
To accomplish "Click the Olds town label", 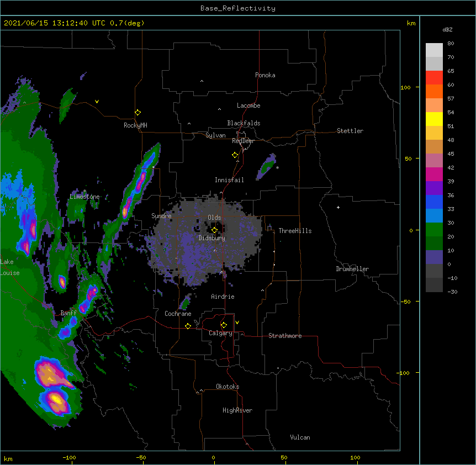I will click(214, 218).
